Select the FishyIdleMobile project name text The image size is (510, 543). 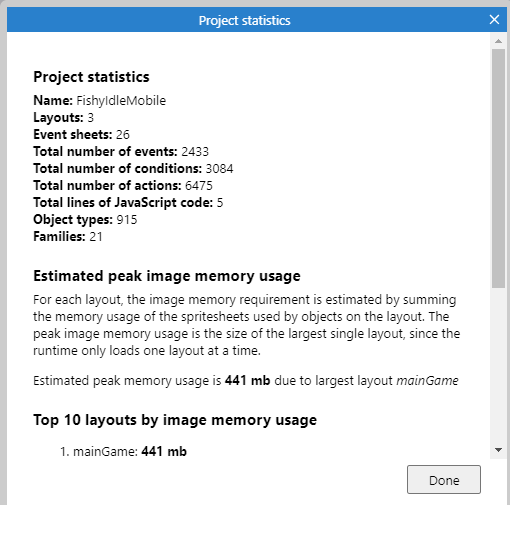click(121, 100)
